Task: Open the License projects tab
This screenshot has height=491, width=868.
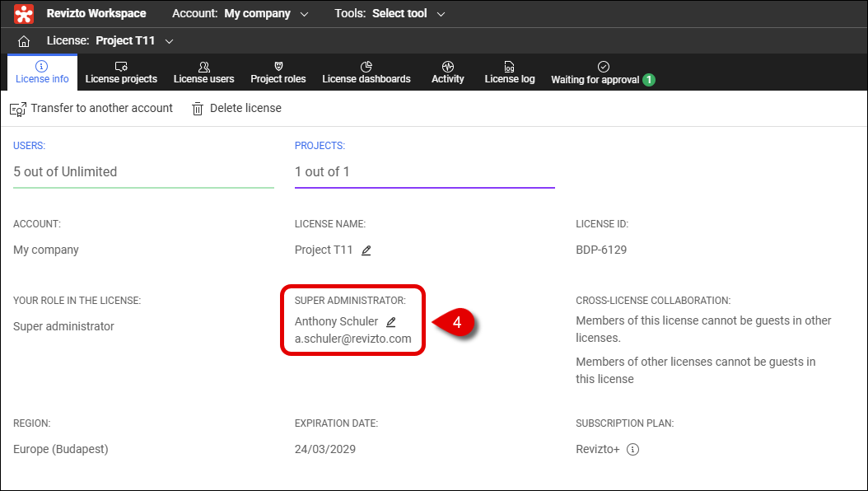Action: click(x=121, y=72)
